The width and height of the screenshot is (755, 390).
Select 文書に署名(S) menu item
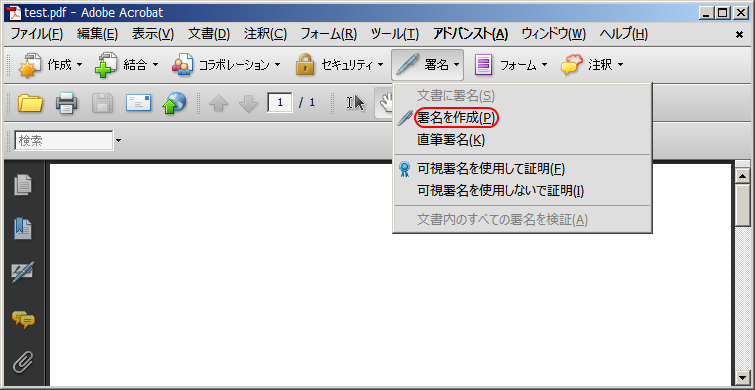456,96
